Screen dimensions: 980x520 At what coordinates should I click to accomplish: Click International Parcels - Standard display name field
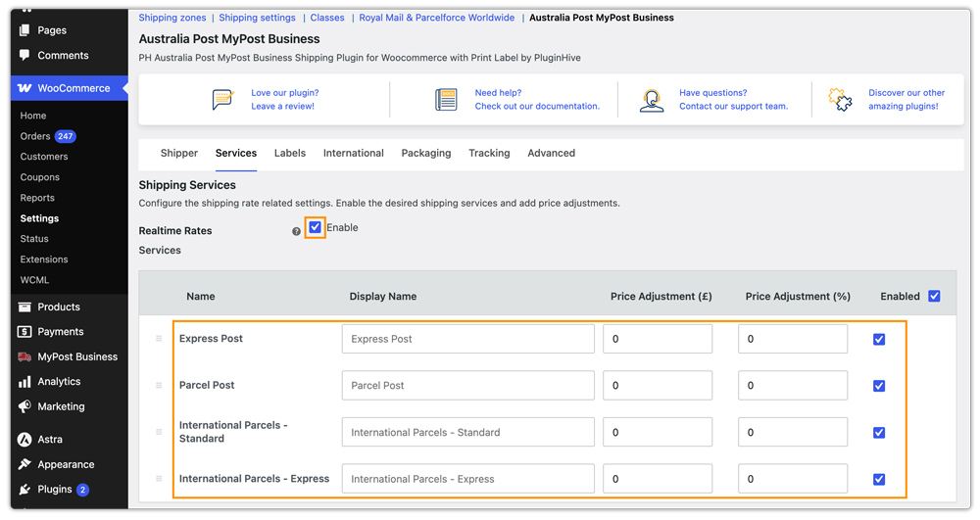tap(468, 432)
